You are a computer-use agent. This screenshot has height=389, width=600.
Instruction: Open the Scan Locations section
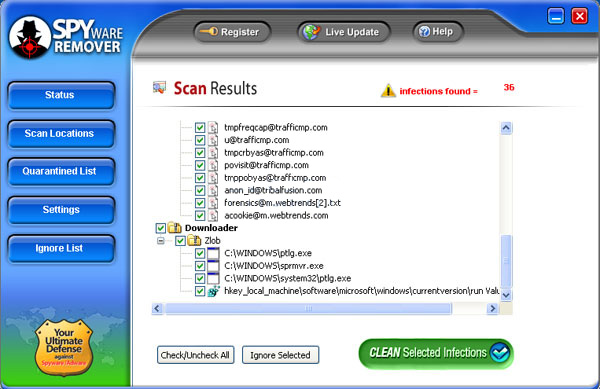[60, 133]
